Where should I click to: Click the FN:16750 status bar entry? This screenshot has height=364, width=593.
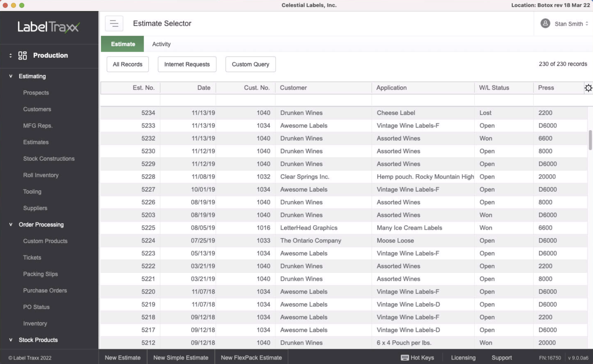[550, 358]
